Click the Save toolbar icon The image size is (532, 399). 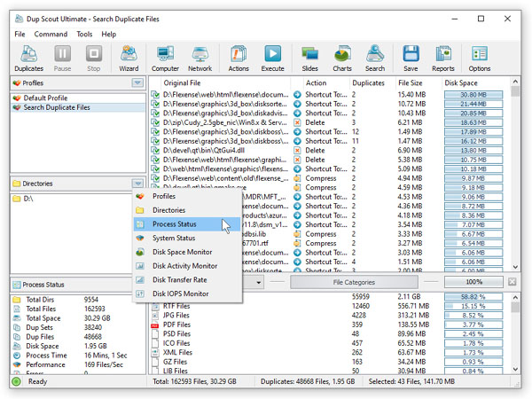click(x=411, y=59)
